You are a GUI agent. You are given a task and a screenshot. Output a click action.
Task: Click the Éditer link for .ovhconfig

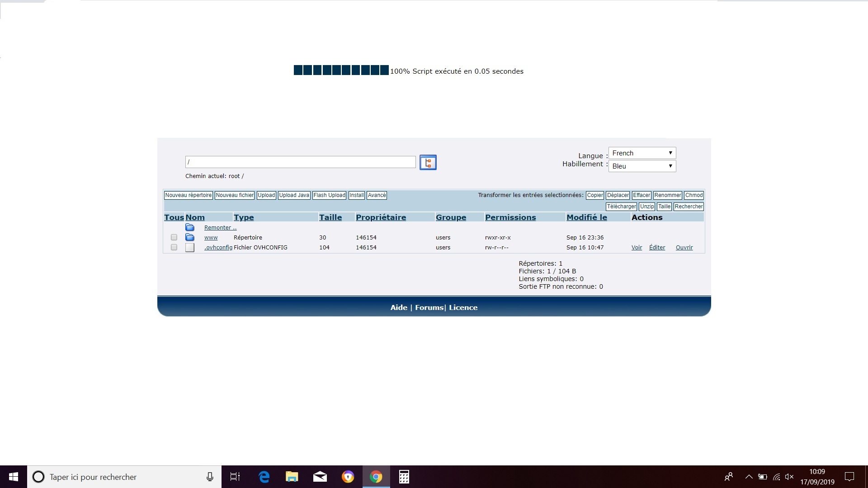coord(657,248)
